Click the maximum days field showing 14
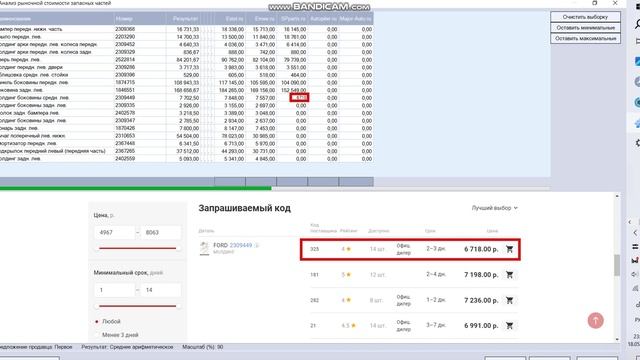640x360 pixels. [x=160, y=290]
